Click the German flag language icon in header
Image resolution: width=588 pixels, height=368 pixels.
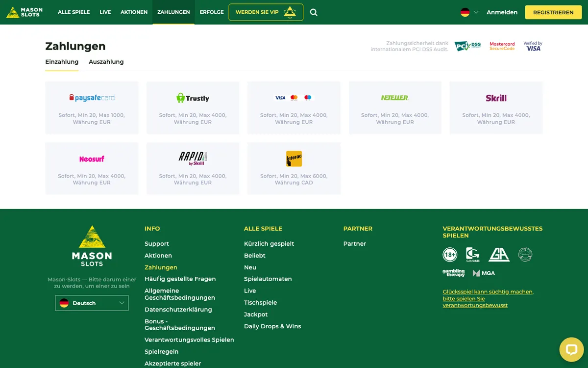(x=465, y=12)
